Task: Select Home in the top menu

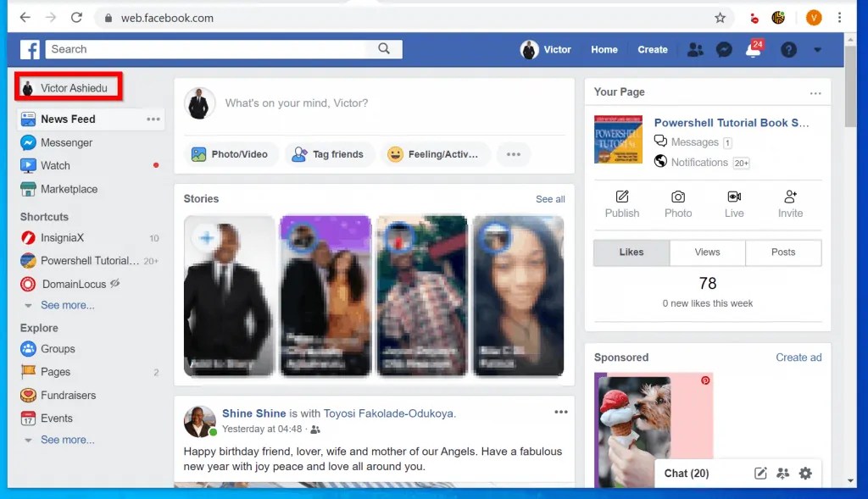Action: point(604,49)
